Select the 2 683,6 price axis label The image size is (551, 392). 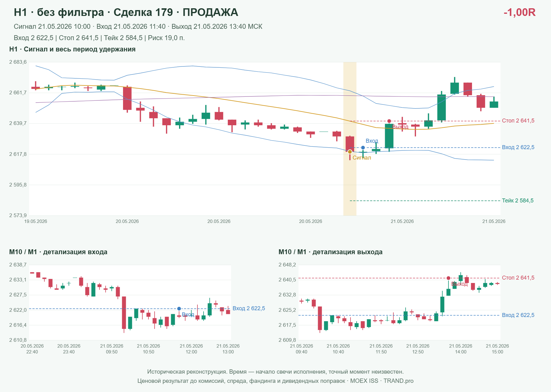tap(18, 62)
